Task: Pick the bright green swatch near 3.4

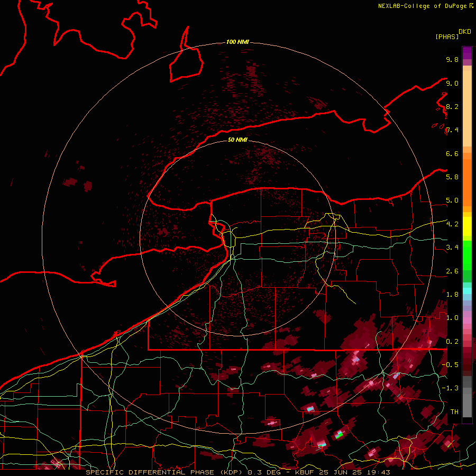Action: click(467, 257)
